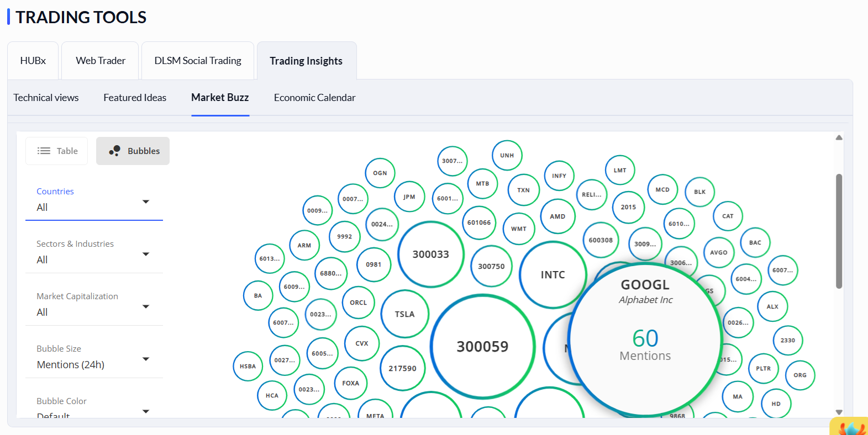Click the scroll up arrow
The width and height of the screenshot is (868, 435).
(839, 137)
